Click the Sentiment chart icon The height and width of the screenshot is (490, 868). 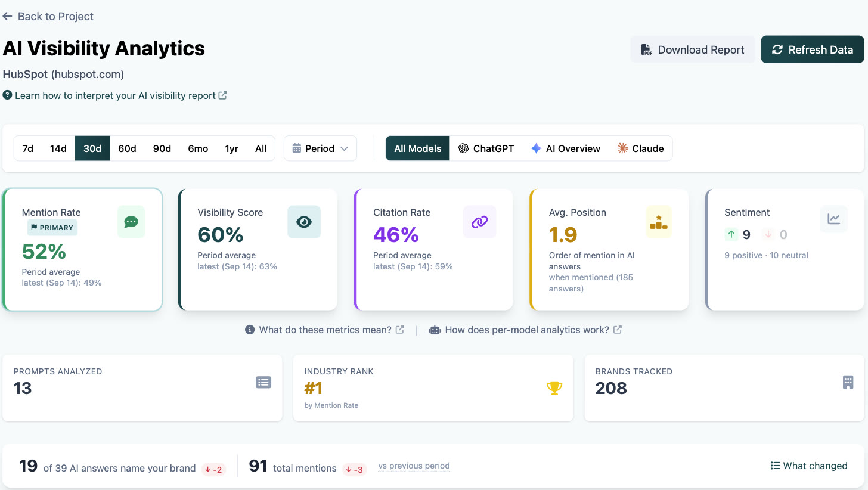coord(833,219)
